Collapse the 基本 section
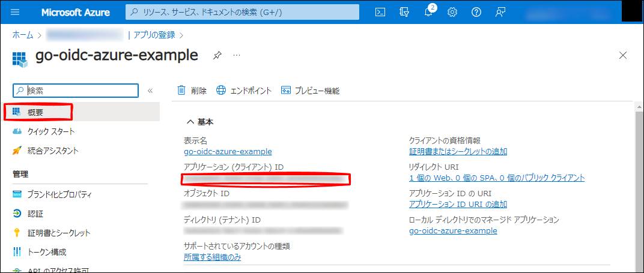Screen dimensions: 644x273 pyautogui.click(x=190, y=122)
